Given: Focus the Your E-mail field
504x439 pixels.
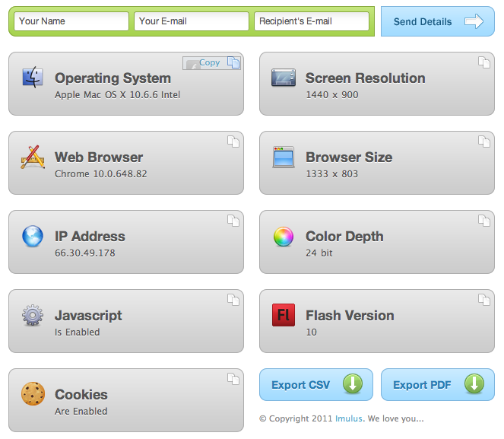Looking at the screenshot, I should click(192, 21).
